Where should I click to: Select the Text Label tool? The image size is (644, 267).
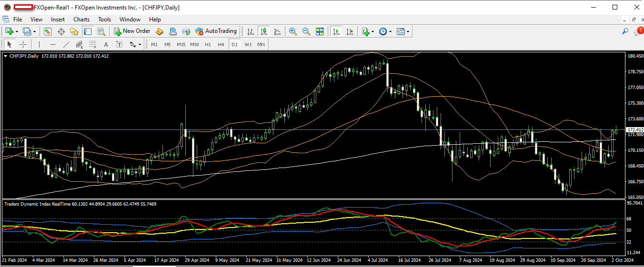[x=120, y=44]
